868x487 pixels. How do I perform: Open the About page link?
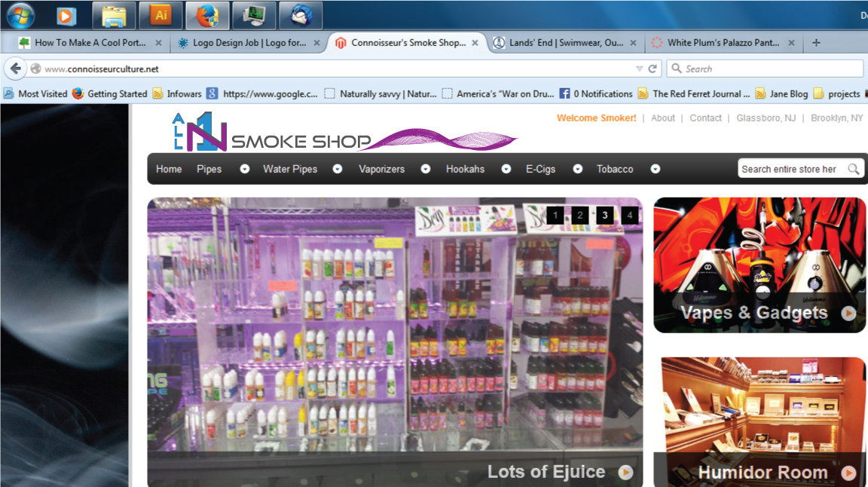[662, 118]
